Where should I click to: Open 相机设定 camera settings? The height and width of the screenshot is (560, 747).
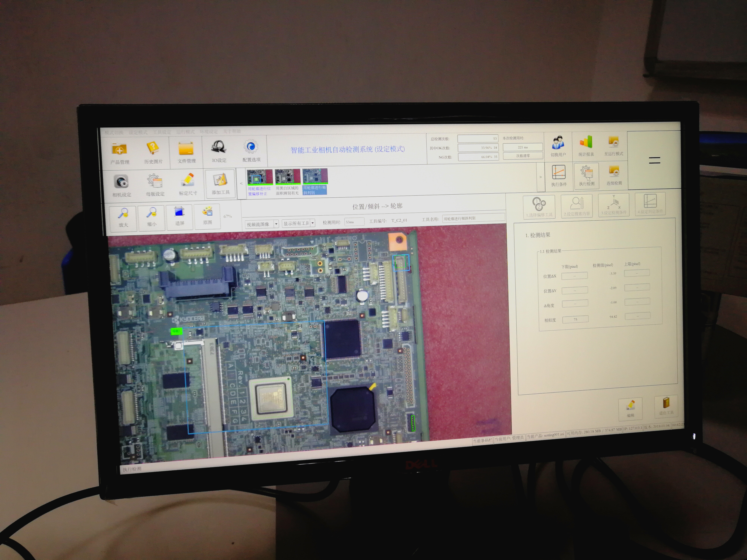click(122, 186)
